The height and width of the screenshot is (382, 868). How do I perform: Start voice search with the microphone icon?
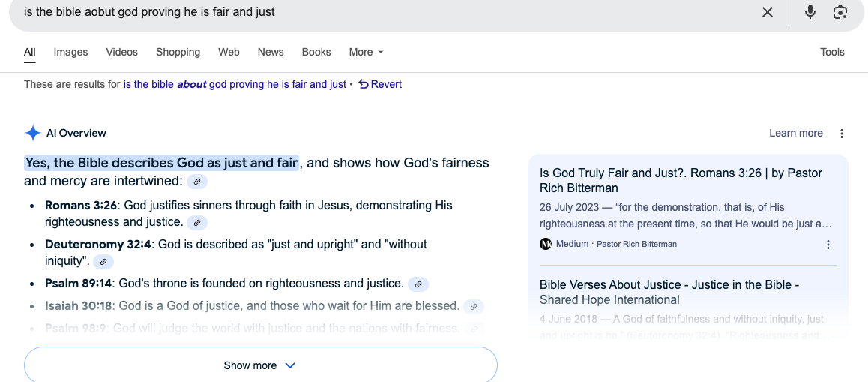coord(810,12)
